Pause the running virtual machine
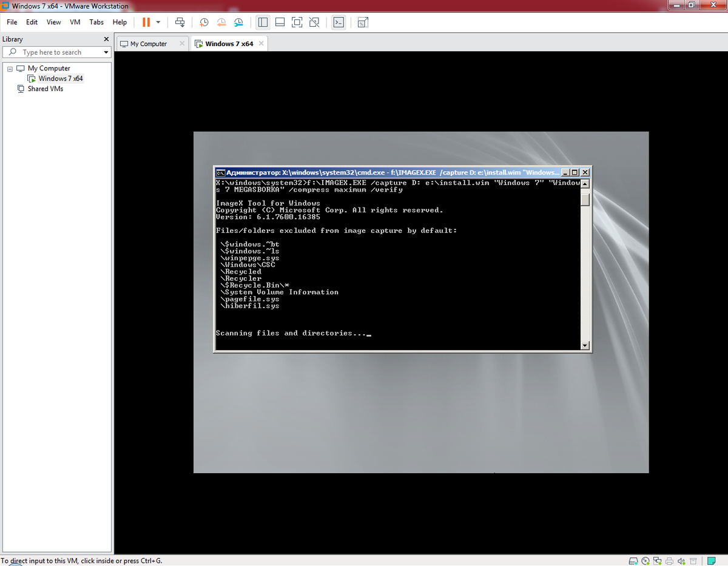The width and height of the screenshot is (728, 566). point(146,22)
